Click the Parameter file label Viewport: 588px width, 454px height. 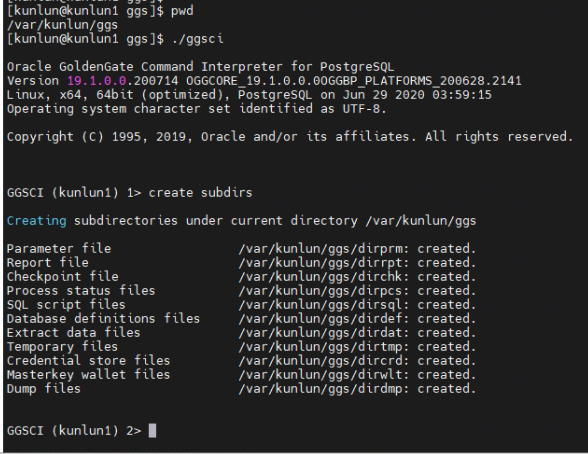point(59,249)
